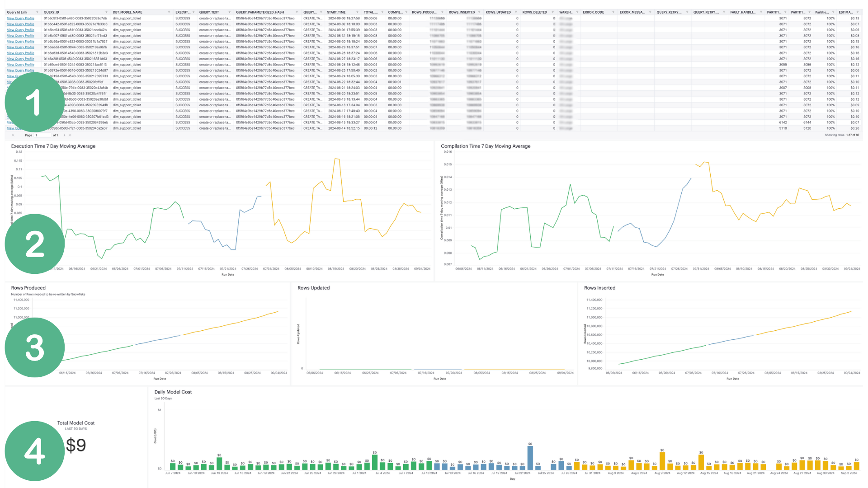Open the ROWS_UPDATED column dropdown arrow
This screenshot has height=488, width=868.
tap(516, 12)
